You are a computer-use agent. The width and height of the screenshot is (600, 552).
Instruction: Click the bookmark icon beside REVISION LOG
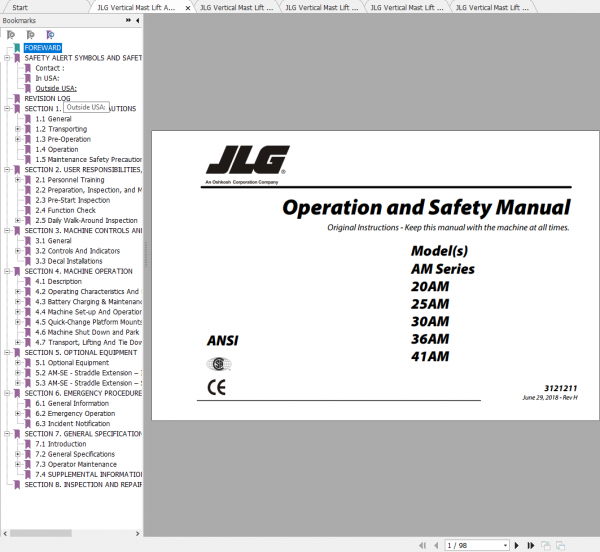coord(17,99)
